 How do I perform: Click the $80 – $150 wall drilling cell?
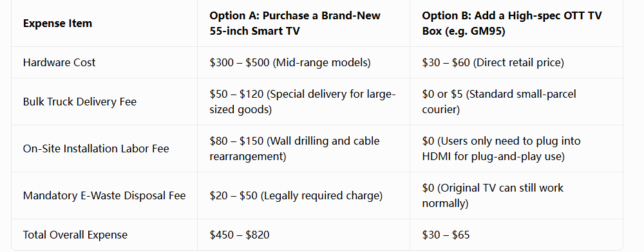click(294, 148)
